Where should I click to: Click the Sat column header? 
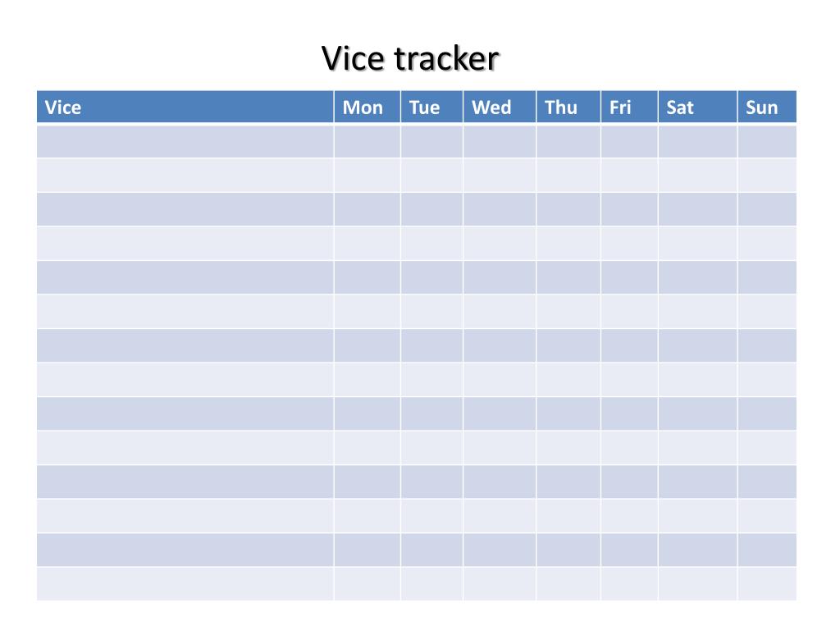point(697,107)
